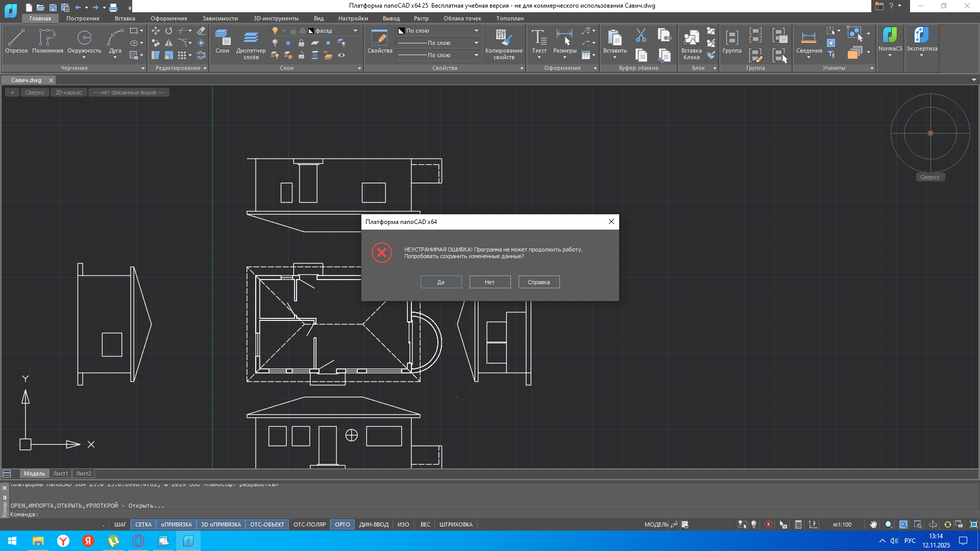Expand the Черчение panel group
The width and height of the screenshot is (980, 551).
pos(143,68)
